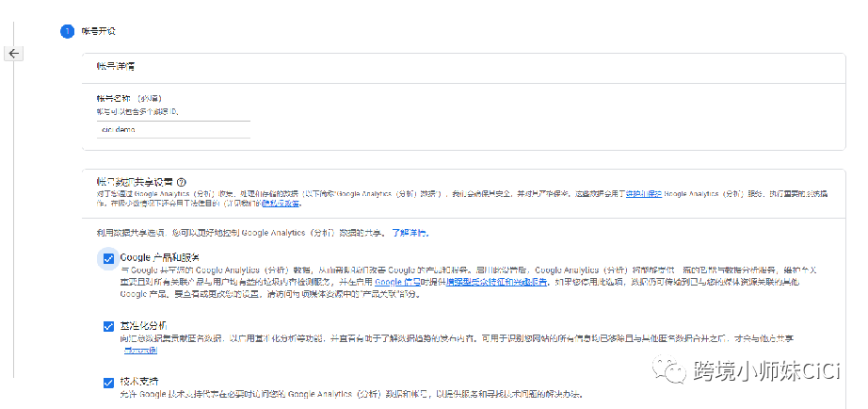The height and width of the screenshot is (409, 868).
Task: Open the 隐私权政策 link
Action: (x=281, y=204)
